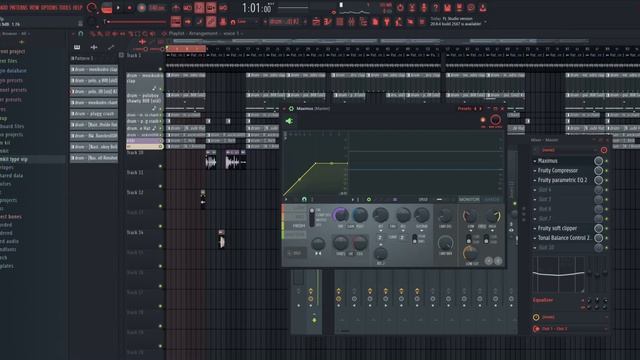Open the OPTIONS menu
The width and height of the screenshot is (640, 360).
pos(49,7)
